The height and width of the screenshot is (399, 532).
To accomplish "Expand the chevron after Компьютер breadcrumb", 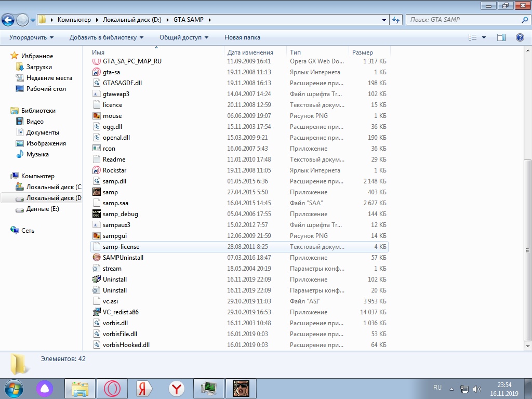I will (97, 20).
